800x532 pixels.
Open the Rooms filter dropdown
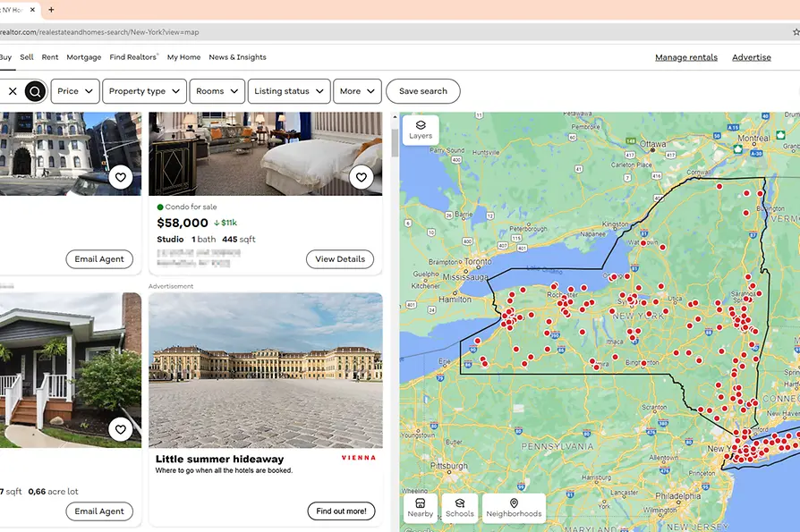217,91
